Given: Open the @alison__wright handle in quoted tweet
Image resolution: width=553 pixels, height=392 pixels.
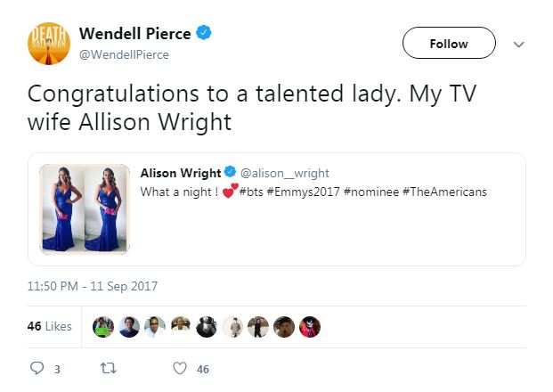Looking at the screenshot, I should click(x=278, y=174).
